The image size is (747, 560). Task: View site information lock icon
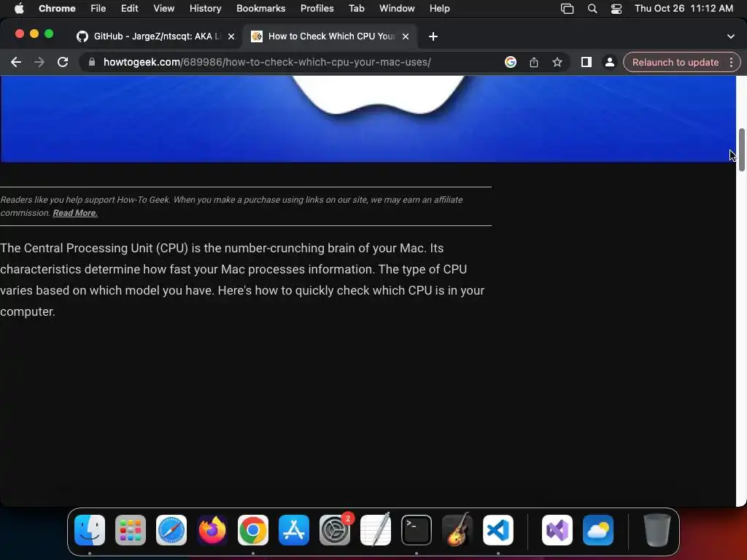tap(92, 62)
